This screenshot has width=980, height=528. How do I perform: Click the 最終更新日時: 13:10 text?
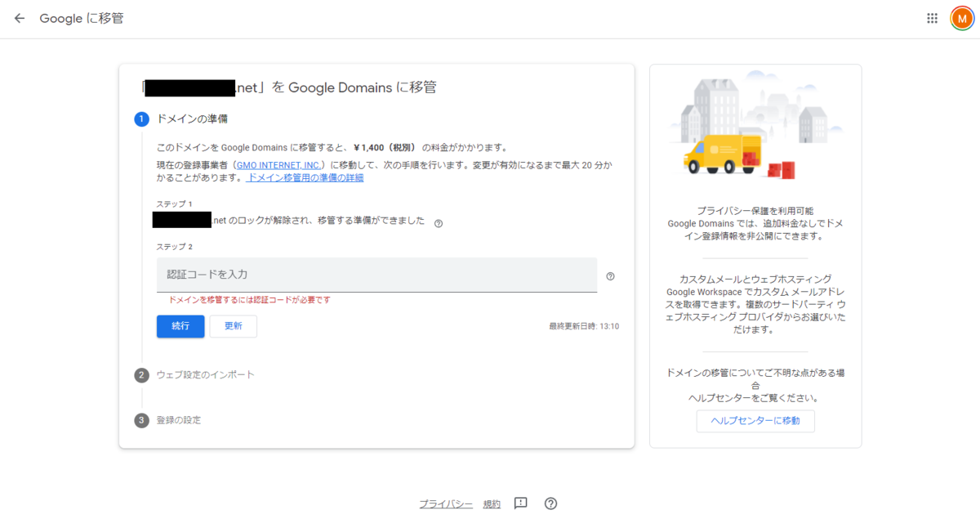coord(584,326)
